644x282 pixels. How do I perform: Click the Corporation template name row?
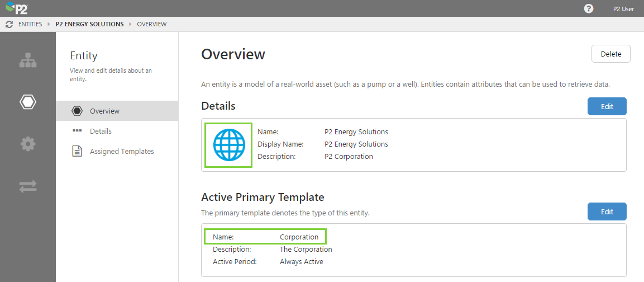[265, 237]
